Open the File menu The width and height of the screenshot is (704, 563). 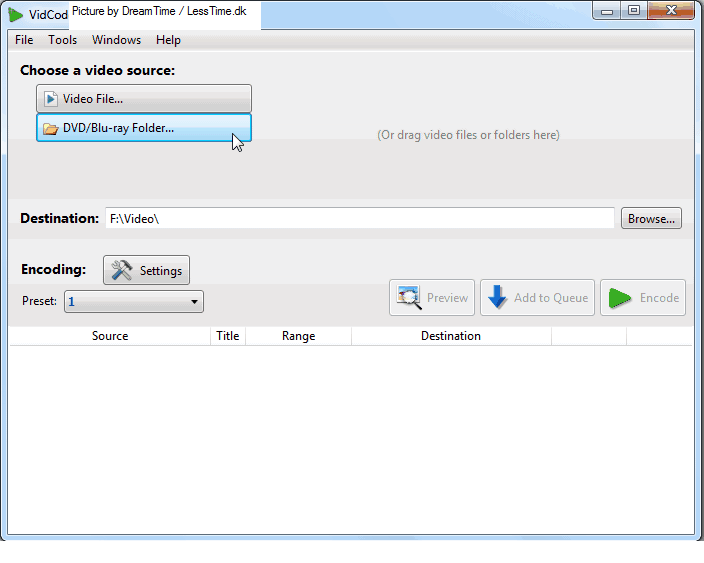[x=24, y=40]
